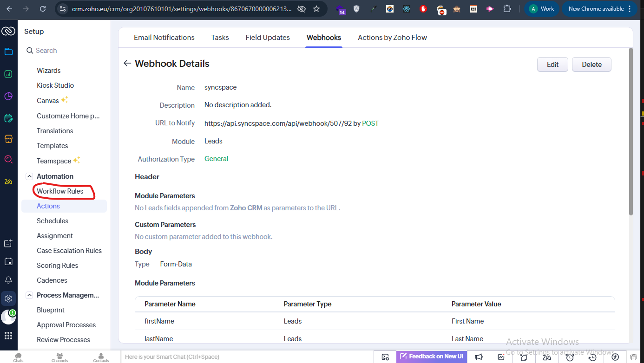The width and height of the screenshot is (644, 363).
Task: Open Workflow Rules in the sidebar
Action: tap(60, 191)
